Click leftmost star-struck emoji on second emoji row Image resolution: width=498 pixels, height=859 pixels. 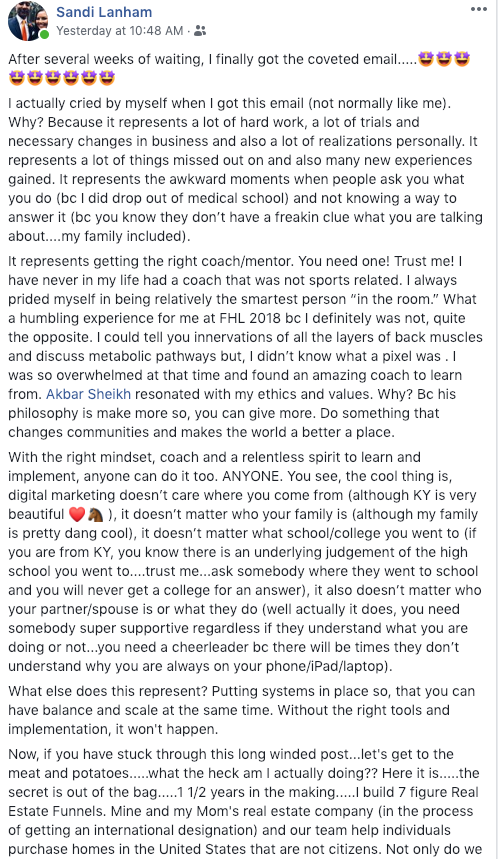17,78
